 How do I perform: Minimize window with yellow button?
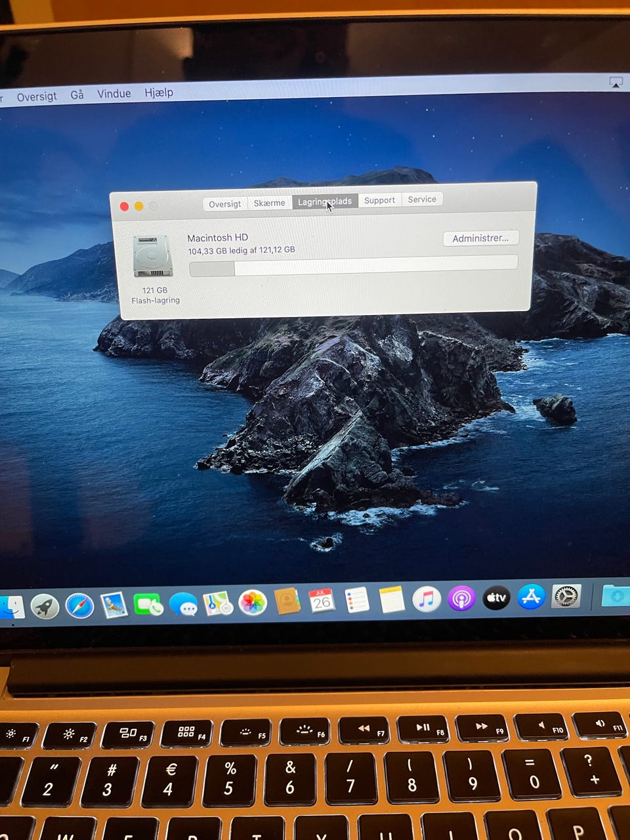click(138, 207)
